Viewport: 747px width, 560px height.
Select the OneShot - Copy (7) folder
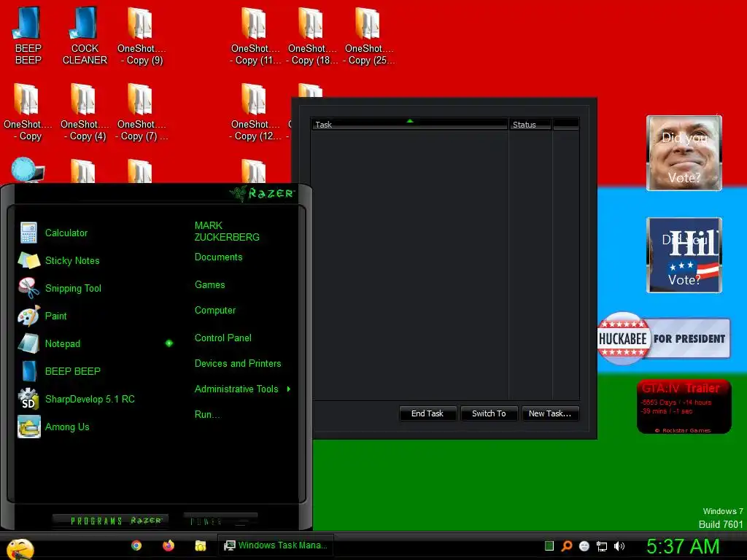[142, 112]
